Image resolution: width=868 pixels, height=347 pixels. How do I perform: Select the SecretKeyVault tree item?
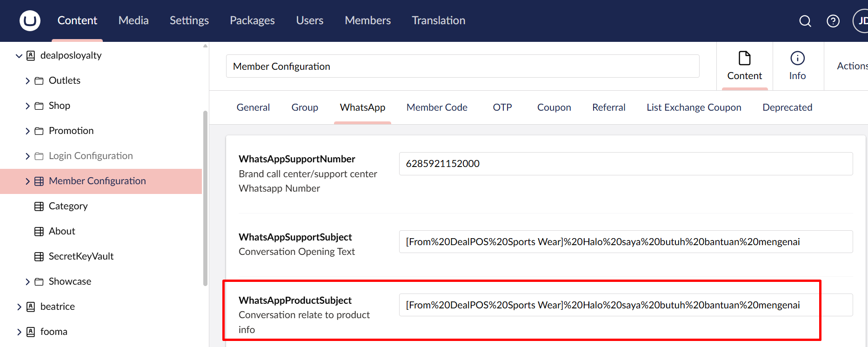(81, 256)
